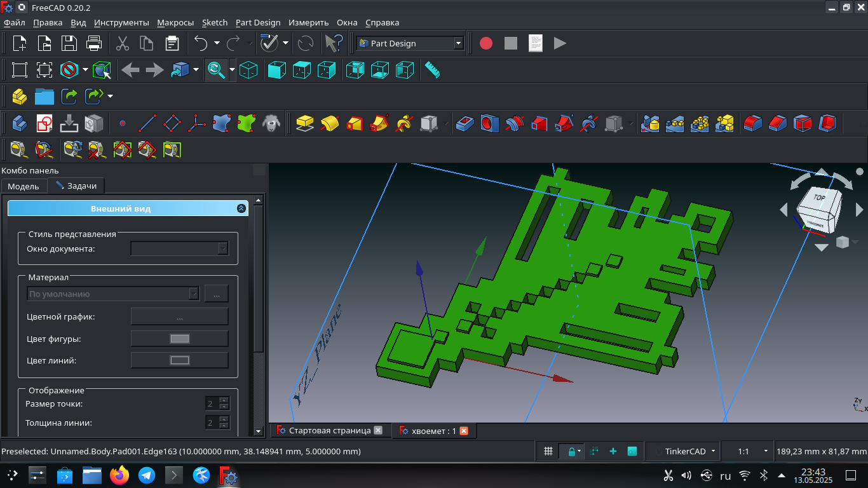The image size is (868, 488).
Task: Create a new sketch
Action: [x=44, y=123]
